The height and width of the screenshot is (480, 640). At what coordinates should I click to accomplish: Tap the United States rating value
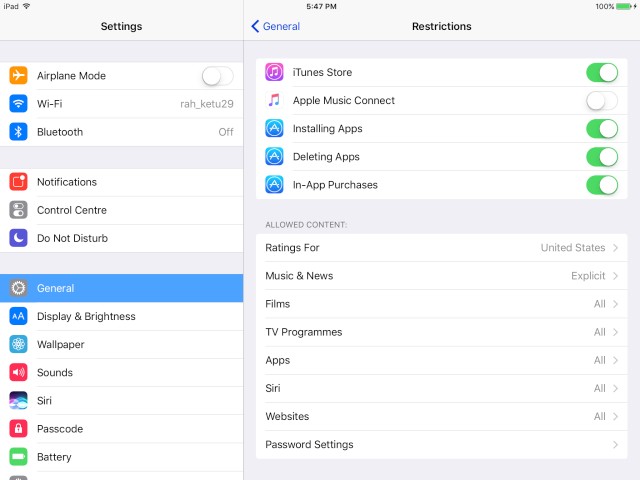573,248
